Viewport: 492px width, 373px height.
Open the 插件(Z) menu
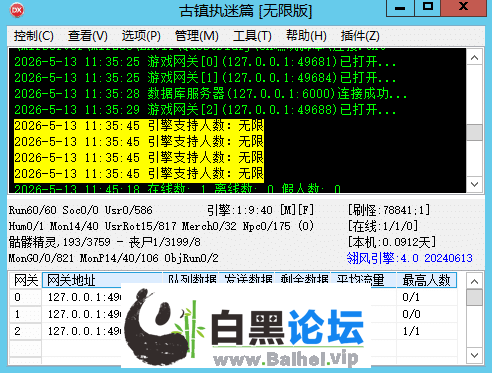coord(360,36)
